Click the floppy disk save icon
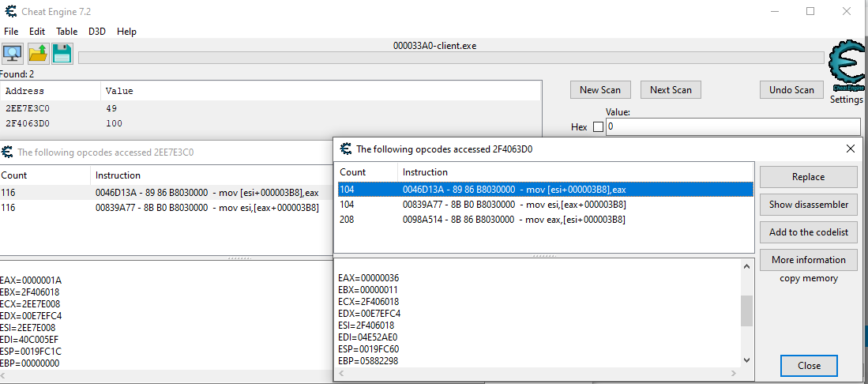 (x=62, y=53)
